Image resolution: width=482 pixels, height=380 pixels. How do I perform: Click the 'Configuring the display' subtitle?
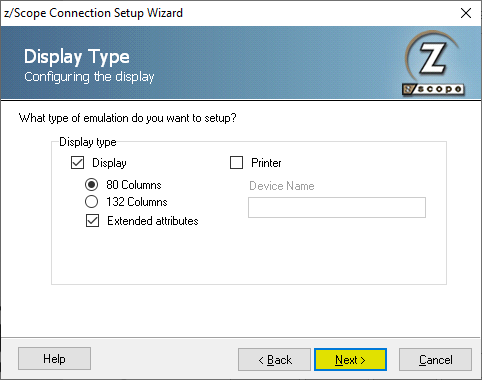coord(89,77)
